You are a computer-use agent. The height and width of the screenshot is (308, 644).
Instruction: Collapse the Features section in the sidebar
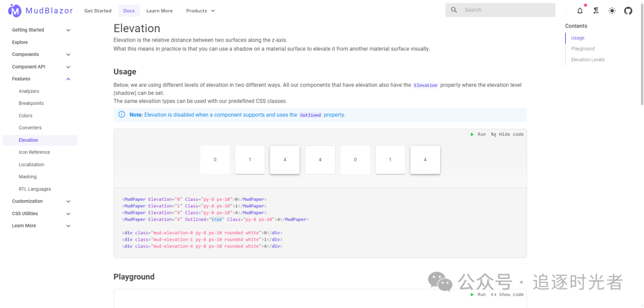tap(69, 79)
